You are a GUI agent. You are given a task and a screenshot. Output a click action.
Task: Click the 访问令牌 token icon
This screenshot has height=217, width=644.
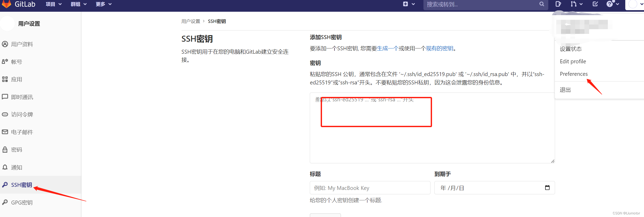point(5,114)
